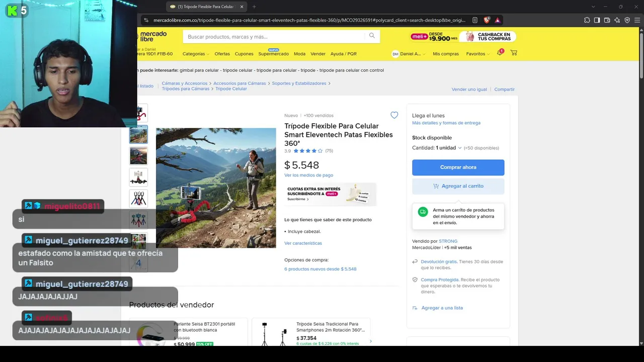Toggle the browser sidebar panel icon
Screen dimensions: 644x362
point(597,20)
